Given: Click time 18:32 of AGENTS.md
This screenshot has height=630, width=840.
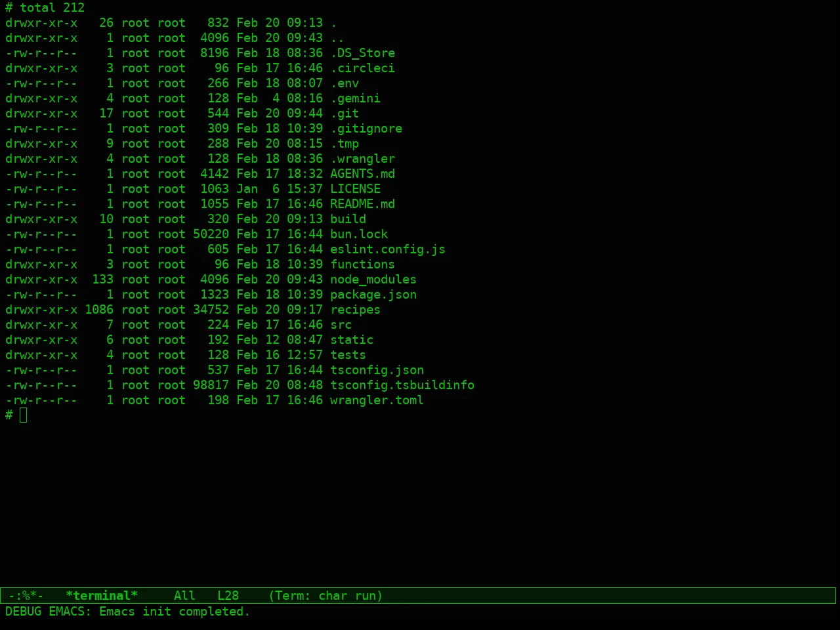Looking at the screenshot, I should coord(305,174).
